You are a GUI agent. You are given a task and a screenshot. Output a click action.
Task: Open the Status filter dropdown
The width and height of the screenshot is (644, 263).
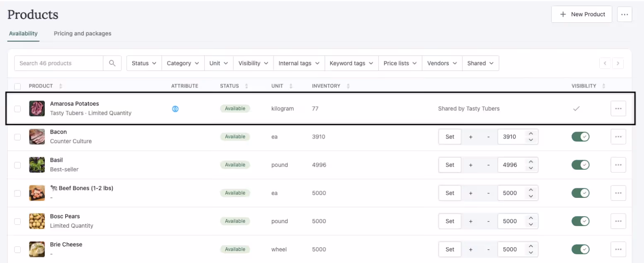coord(144,63)
